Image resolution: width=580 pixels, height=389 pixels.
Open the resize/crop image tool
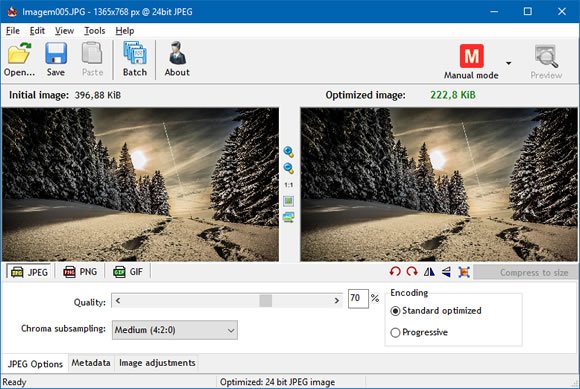pos(464,272)
